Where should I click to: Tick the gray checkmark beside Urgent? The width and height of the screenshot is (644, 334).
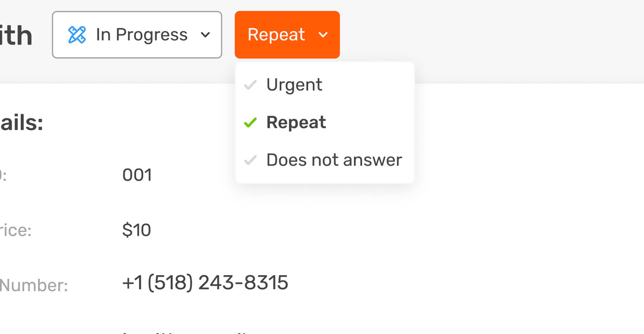[250, 85]
